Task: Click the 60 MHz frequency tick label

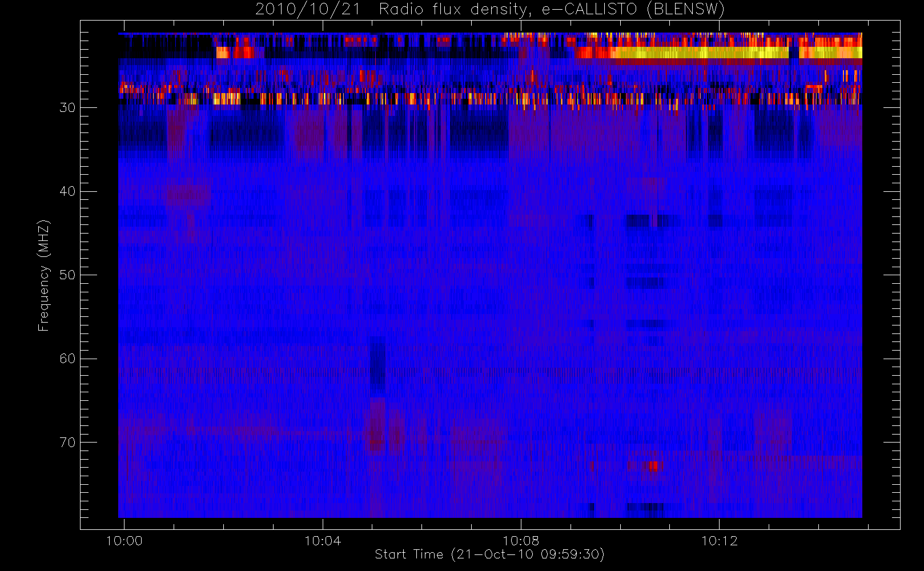Action: [x=67, y=359]
